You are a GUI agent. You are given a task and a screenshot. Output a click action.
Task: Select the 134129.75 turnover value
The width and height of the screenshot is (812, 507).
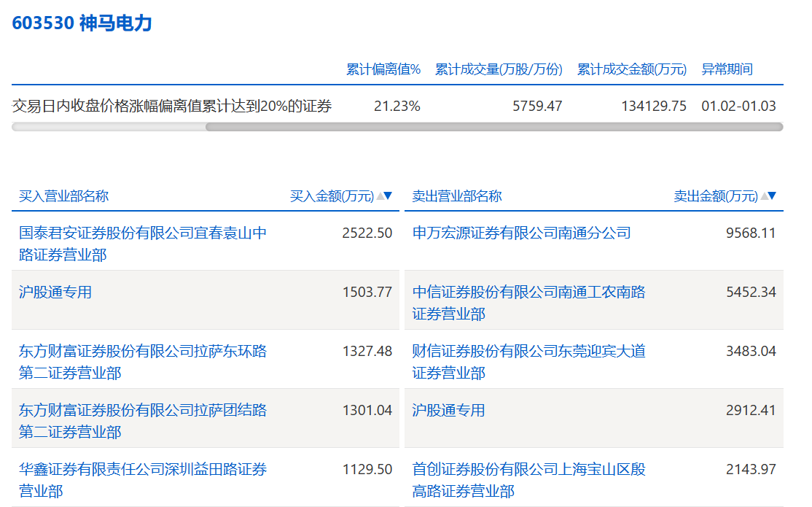(654, 106)
